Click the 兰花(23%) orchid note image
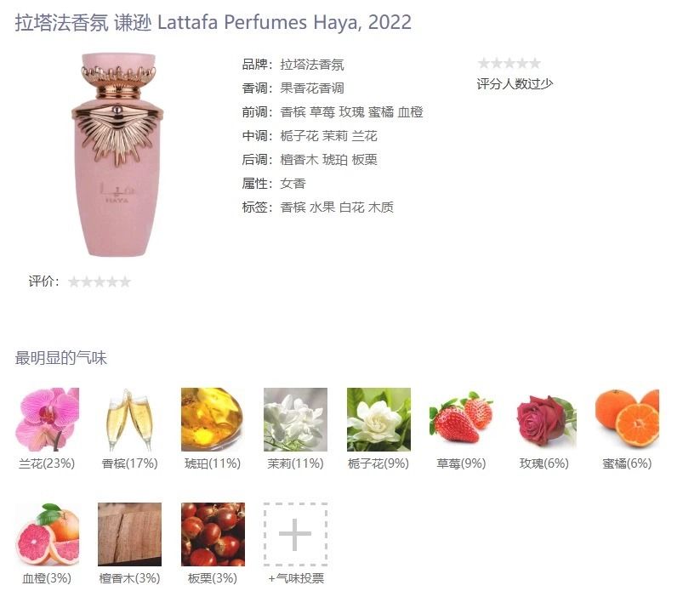Viewport: 700px width, 591px height. (x=47, y=419)
